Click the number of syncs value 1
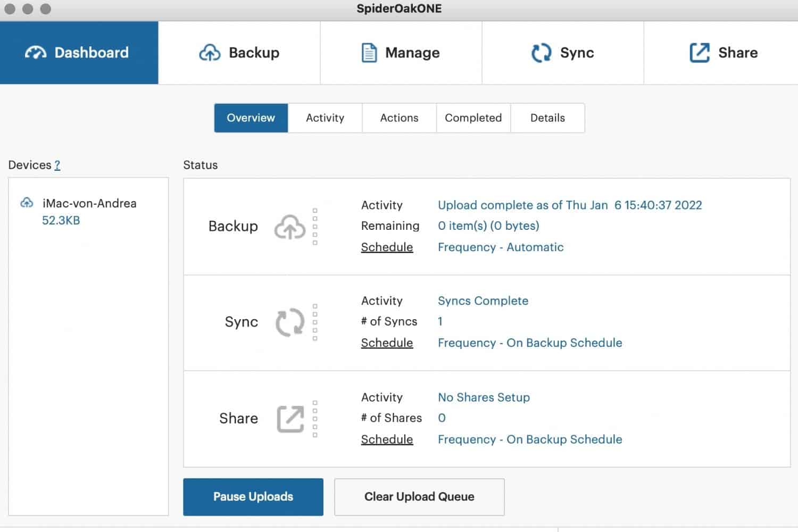The image size is (798, 532). 440,321
